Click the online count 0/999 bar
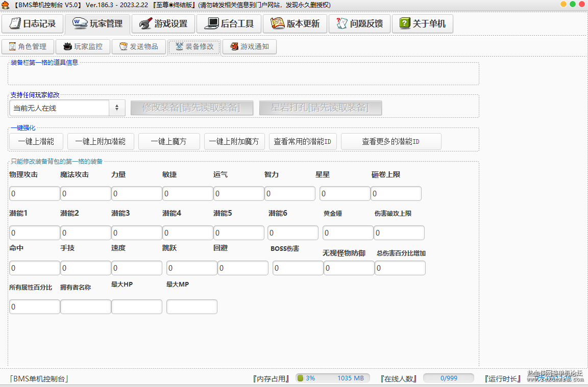 449,378
